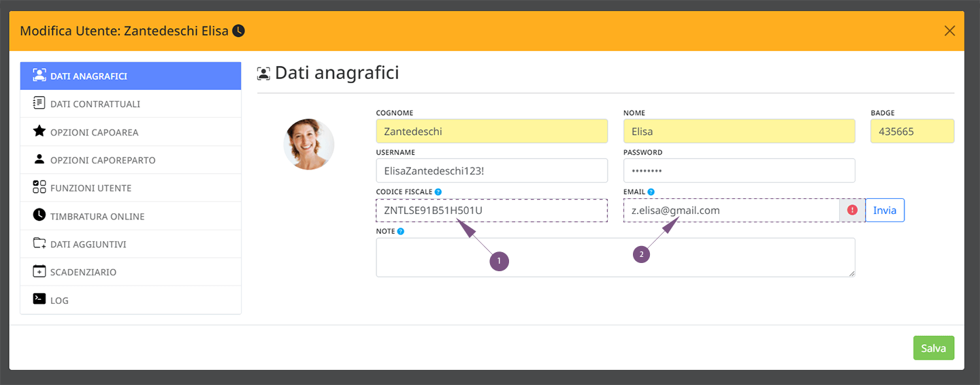This screenshot has width=980, height=385.
Task: Click into the Note text area
Action: click(615, 258)
